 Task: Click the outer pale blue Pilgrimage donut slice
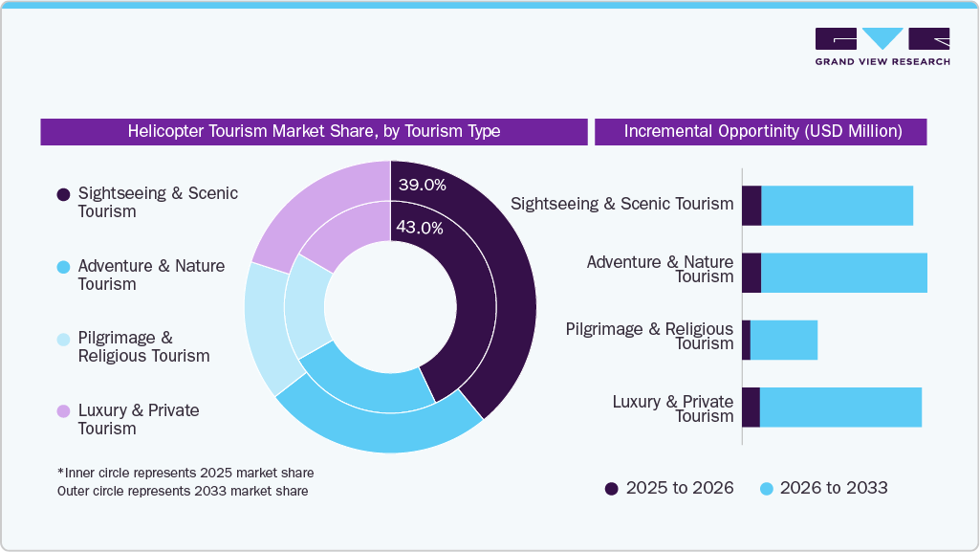264,331
